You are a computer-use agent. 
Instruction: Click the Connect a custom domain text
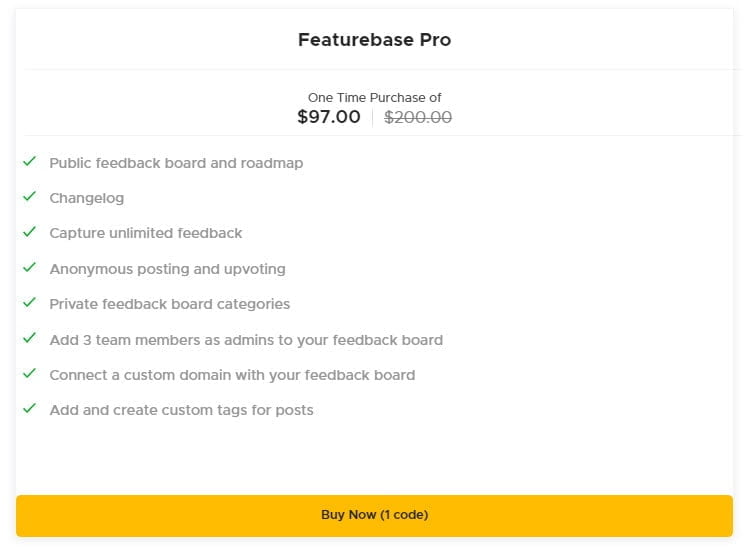[x=232, y=375]
